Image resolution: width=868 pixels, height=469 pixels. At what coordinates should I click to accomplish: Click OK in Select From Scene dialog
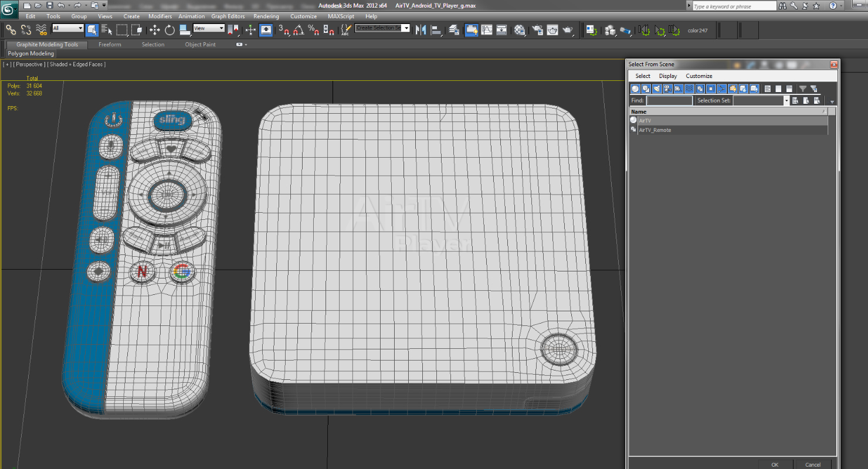point(775,464)
